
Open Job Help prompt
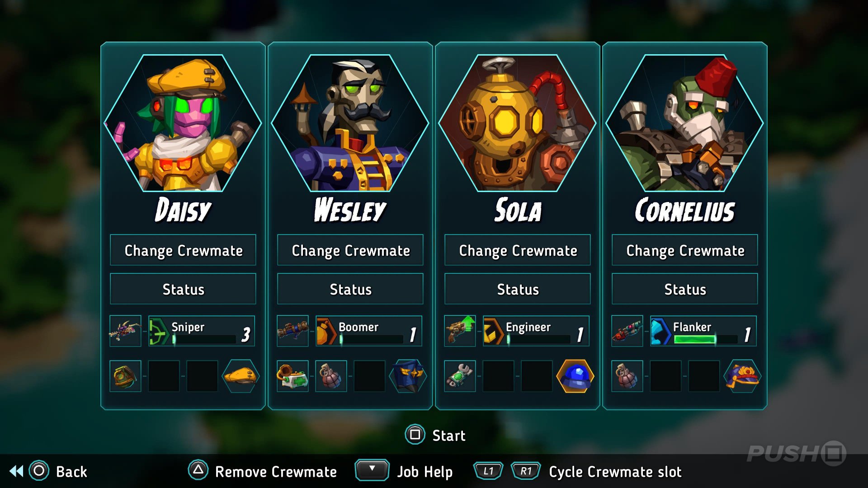click(404, 471)
